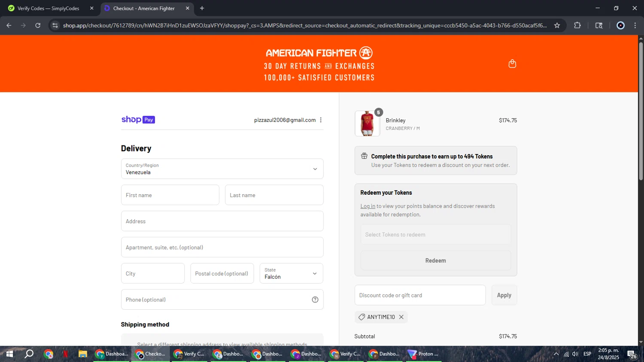This screenshot has height=362, width=644.
Task: Remove the ANYTIME10 discount code
Action: [x=401, y=317]
